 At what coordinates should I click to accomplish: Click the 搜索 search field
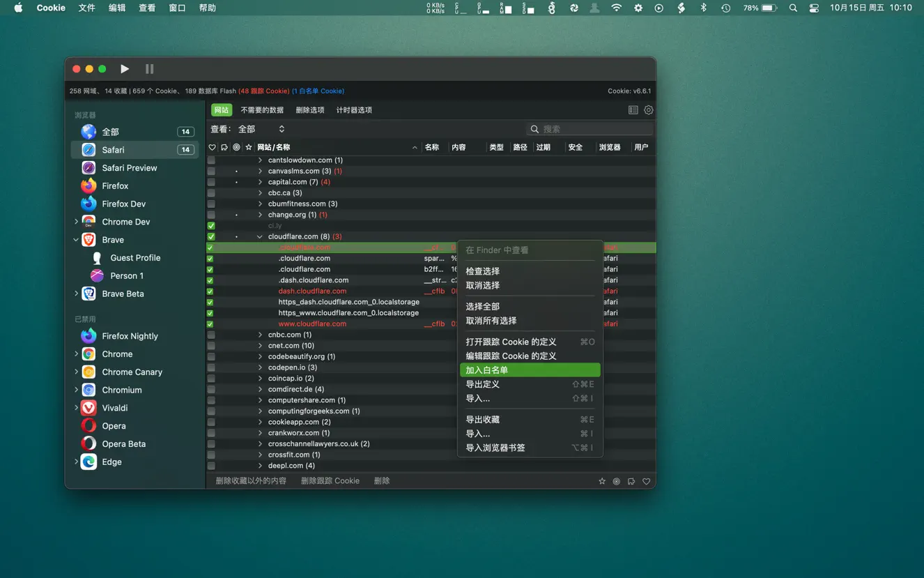point(590,129)
